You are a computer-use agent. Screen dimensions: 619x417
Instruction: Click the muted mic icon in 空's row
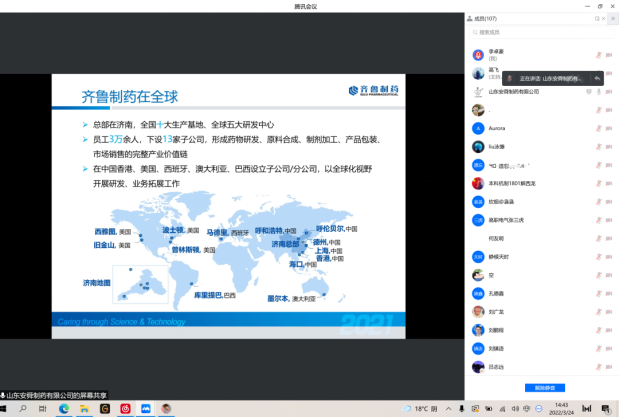point(598,275)
